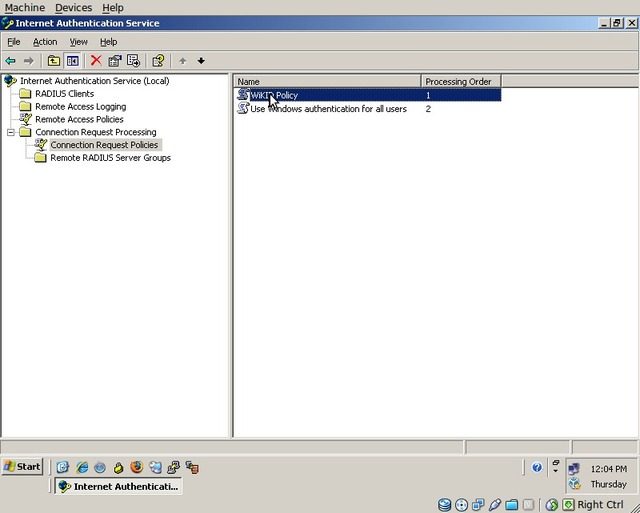640x513 pixels.
Task: Select Remote Access Policies tree node
Action: pyautogui.click(x=79, y=119)
